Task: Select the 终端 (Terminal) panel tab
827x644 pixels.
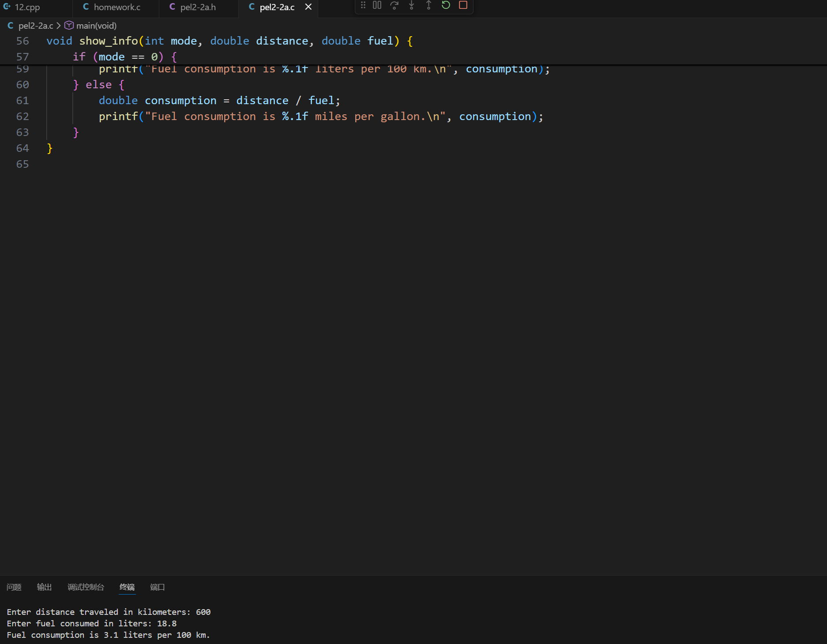Action: click(x=127, y=587)
